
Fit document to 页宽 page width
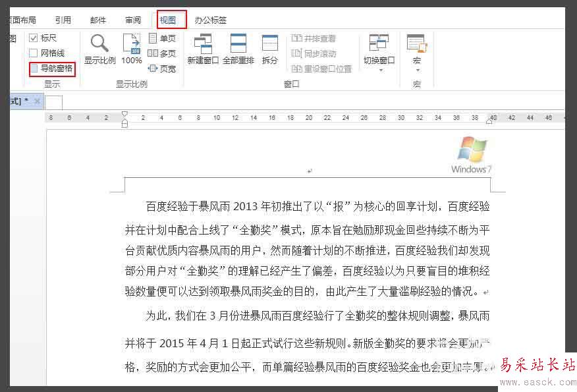coord(162,69)
